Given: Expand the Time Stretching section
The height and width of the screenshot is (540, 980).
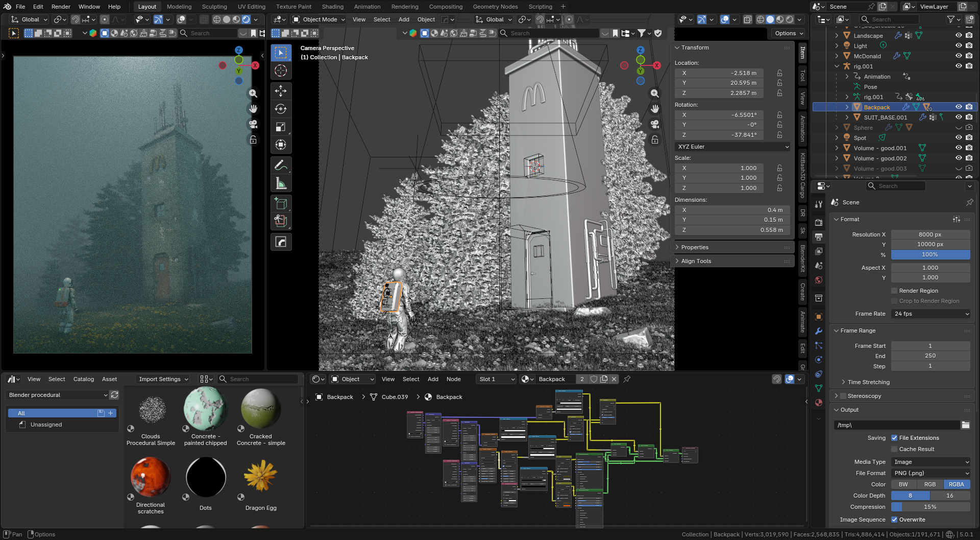Looking at the screenshot, I should (x=868, y=382).
